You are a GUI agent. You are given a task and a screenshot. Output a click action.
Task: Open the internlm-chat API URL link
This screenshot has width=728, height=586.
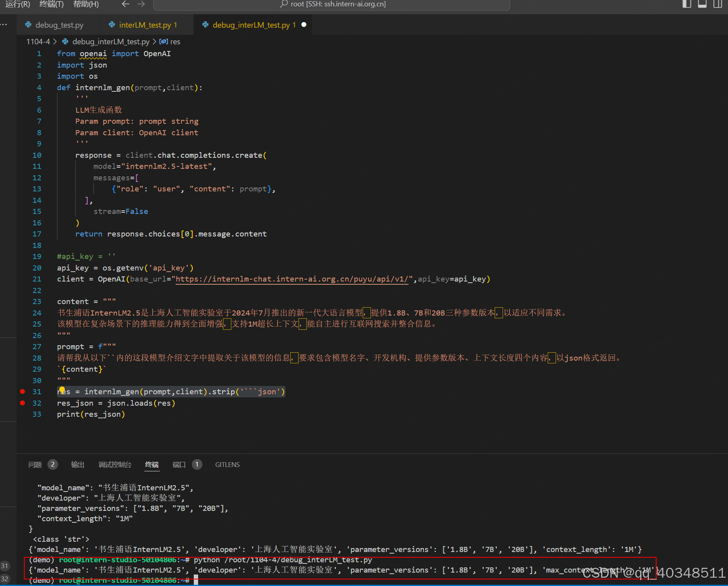tap(292, 279)
